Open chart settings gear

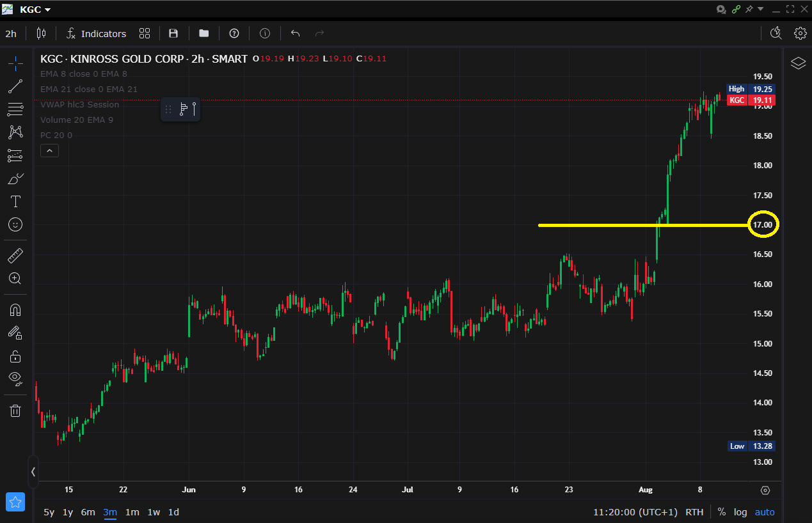800,33
